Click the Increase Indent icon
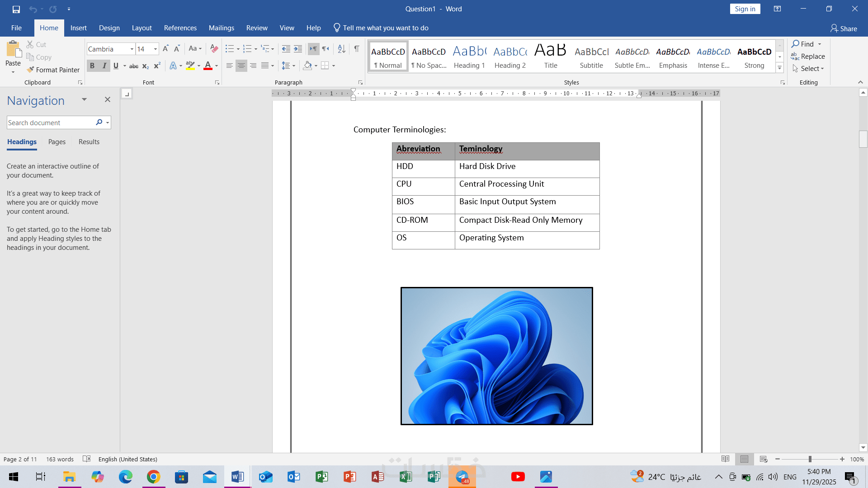868x488 pixels. pos(298,49)
